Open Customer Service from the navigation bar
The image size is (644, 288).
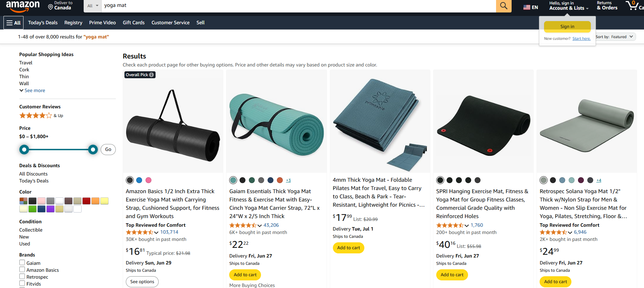pyautogui.click(x=170, y=22)
